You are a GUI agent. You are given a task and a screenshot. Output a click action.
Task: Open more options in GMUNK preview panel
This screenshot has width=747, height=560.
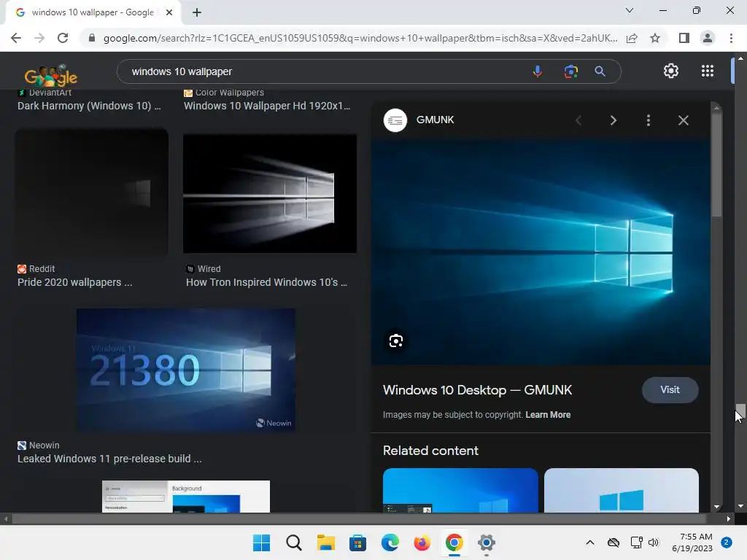649,120
